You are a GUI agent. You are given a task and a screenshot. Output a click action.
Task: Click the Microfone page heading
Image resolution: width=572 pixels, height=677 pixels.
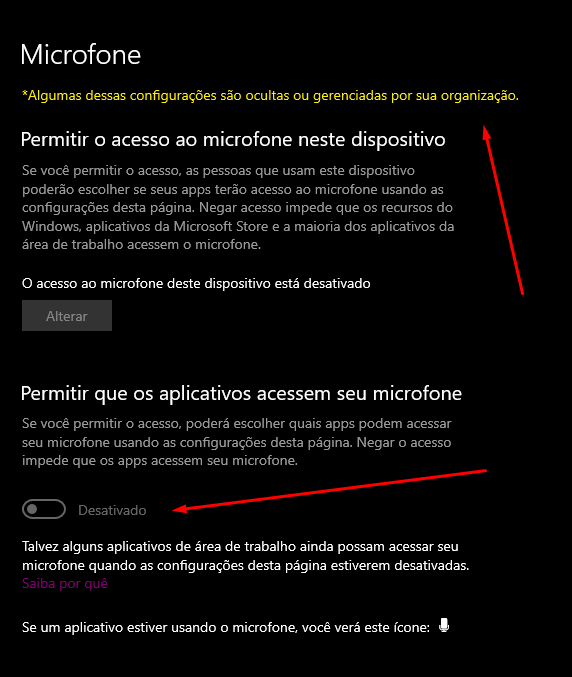click(x=81, y=55)
